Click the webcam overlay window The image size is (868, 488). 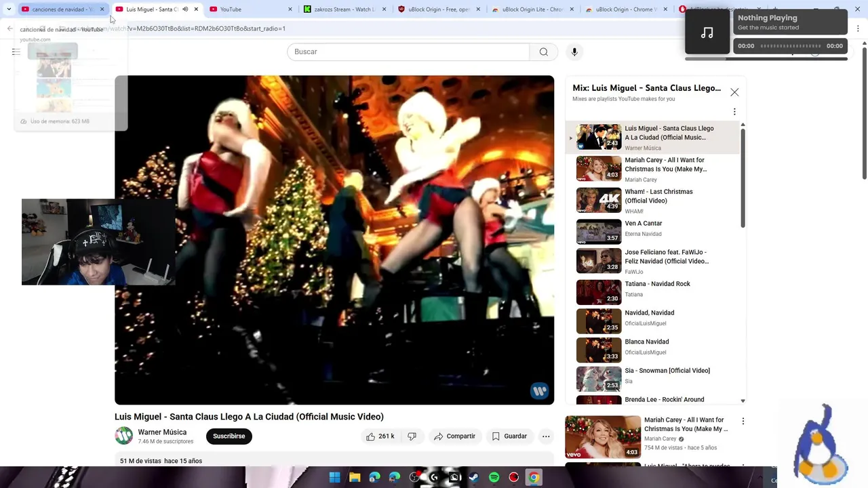pyautogui.click(x=98, y=242)
